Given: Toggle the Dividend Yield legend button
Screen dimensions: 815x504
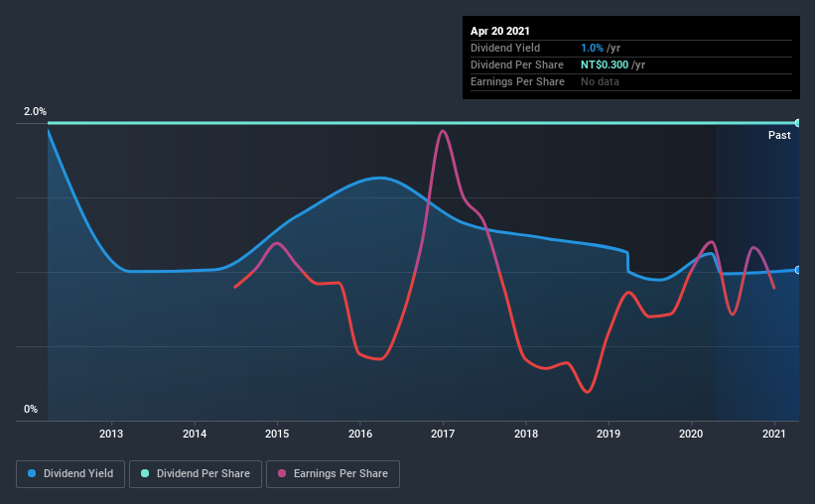Looking at the screenshot, I should tap(70, 474).
